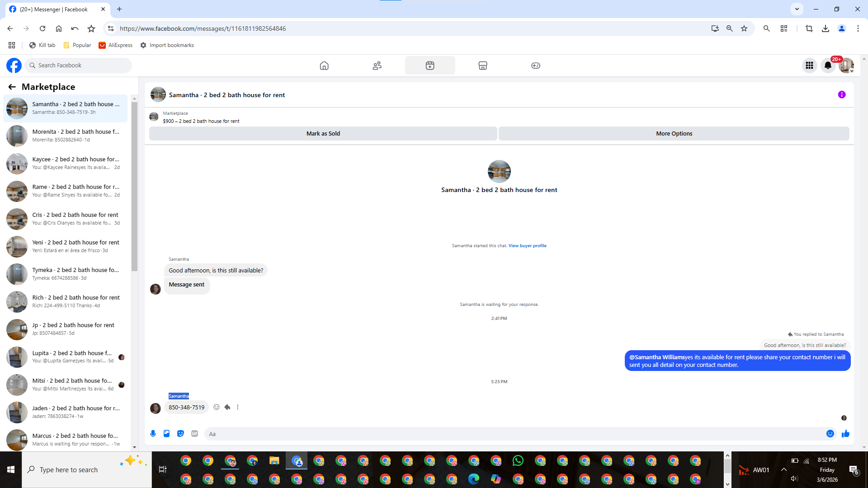The width and height of the screenshot is (868, 488).
Task: Open the GIF picker icon
Action: point(194,434)
